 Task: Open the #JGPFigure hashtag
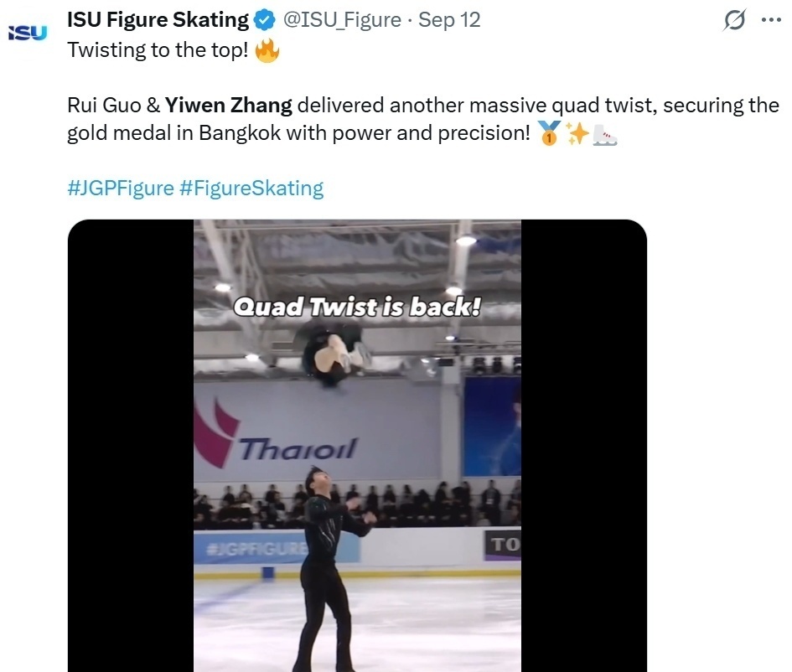(x=120, y=188)
